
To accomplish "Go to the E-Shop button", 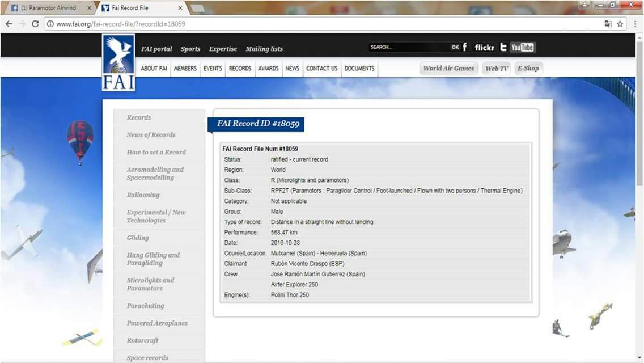I will click(528, 69).
